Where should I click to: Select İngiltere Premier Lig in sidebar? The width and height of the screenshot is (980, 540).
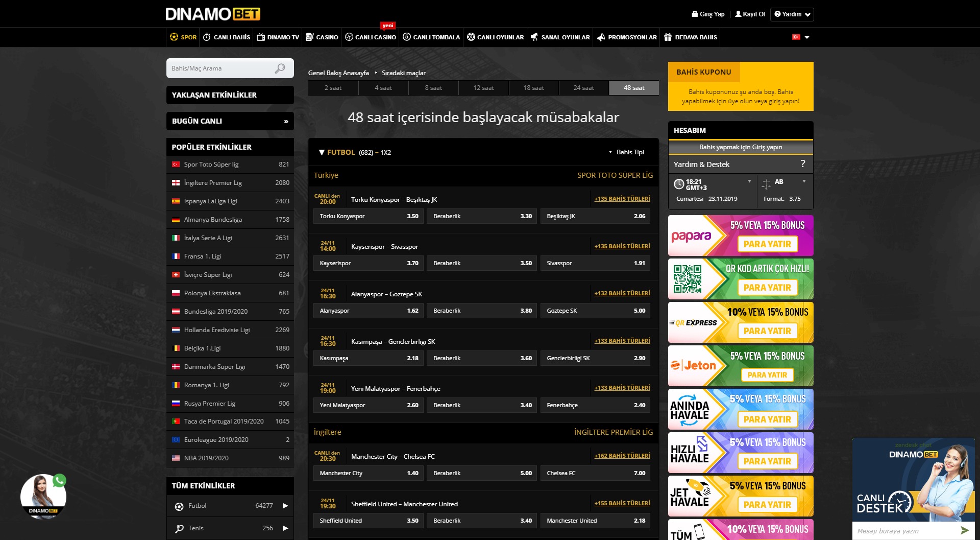230,183
